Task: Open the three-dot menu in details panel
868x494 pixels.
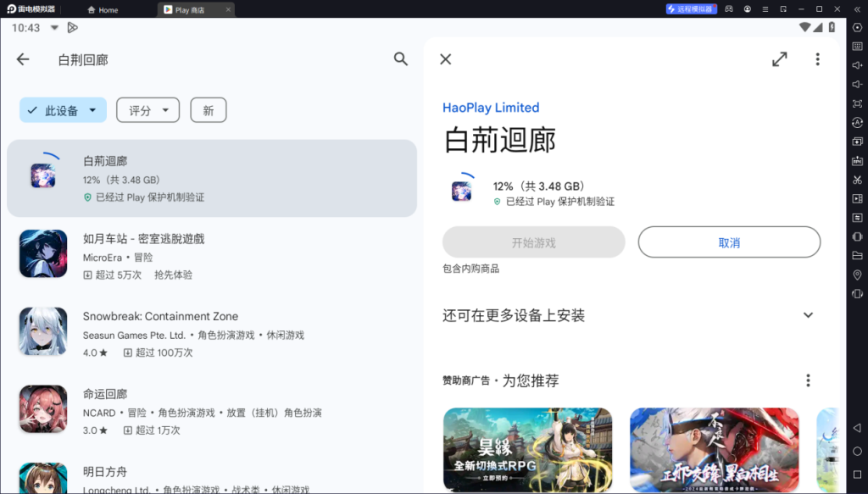Action: [x=817, y=59]
